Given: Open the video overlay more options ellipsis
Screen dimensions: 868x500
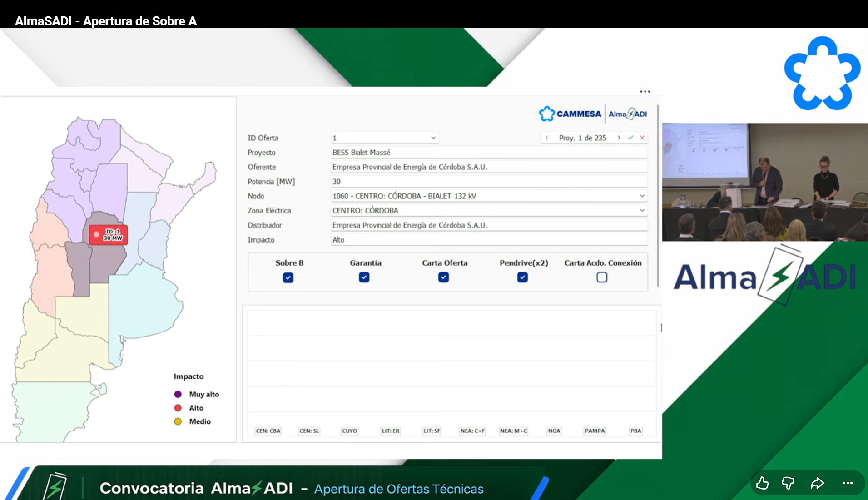Looking at the screenshot, I should point(848,483).
